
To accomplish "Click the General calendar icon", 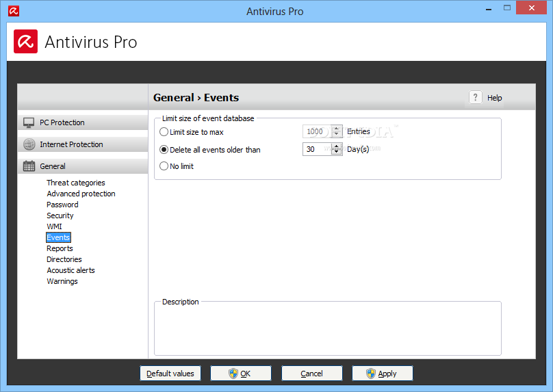I will [x=29, y=166].
